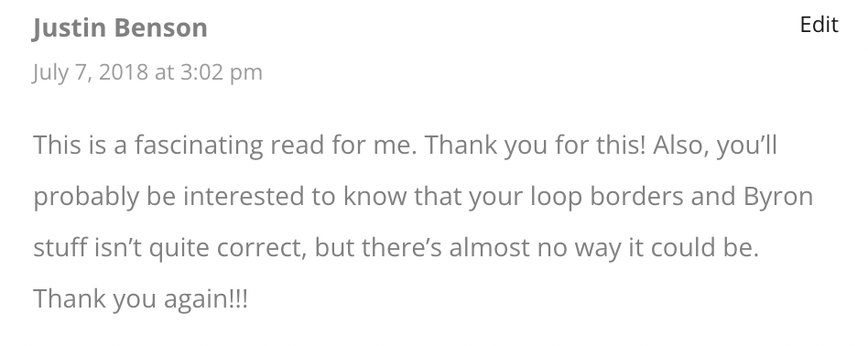Click the "Thank you for this!" sentence

pos(536,146)
